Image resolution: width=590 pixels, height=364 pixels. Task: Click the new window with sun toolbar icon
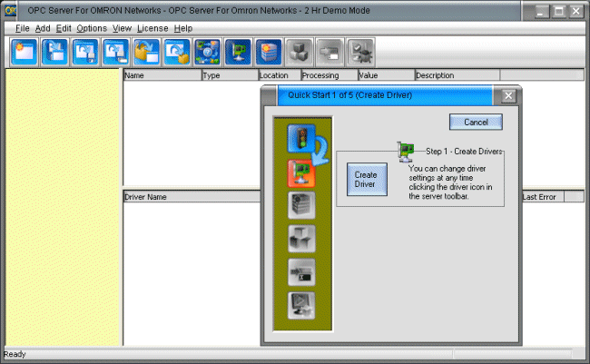(25, 52)
